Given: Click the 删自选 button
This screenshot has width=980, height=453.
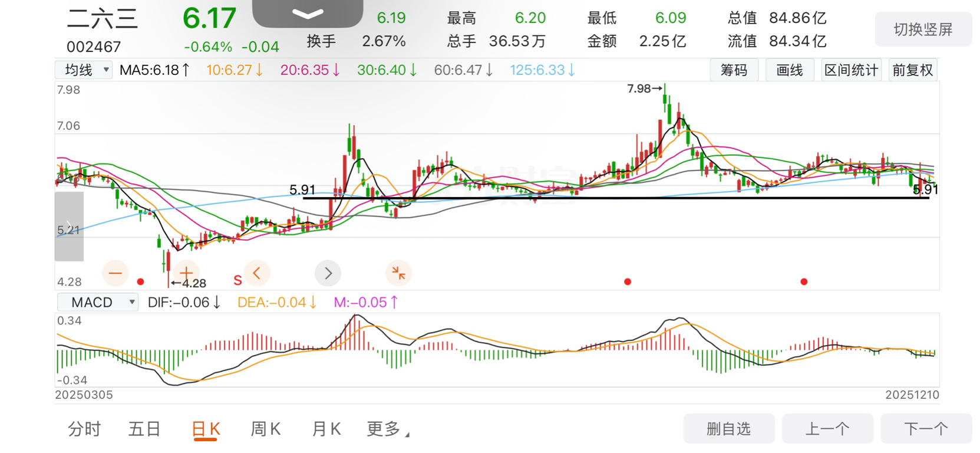Looking at the screenshot, I should (729, 429).
